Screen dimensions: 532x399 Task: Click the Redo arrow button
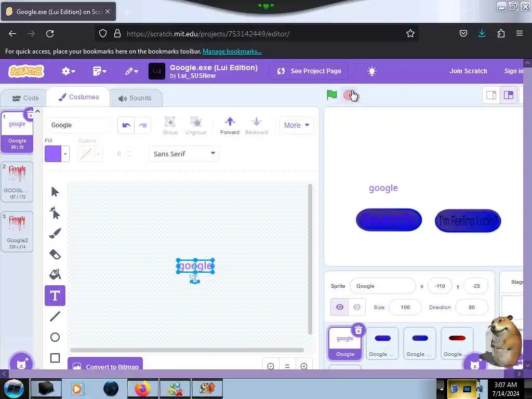click(142, 125)
